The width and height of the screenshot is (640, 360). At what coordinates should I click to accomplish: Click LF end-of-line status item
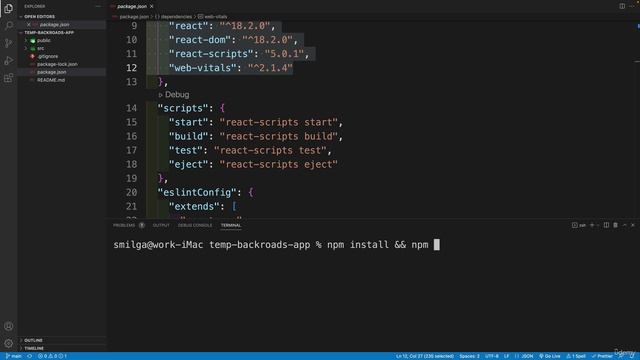pos(507,356)
